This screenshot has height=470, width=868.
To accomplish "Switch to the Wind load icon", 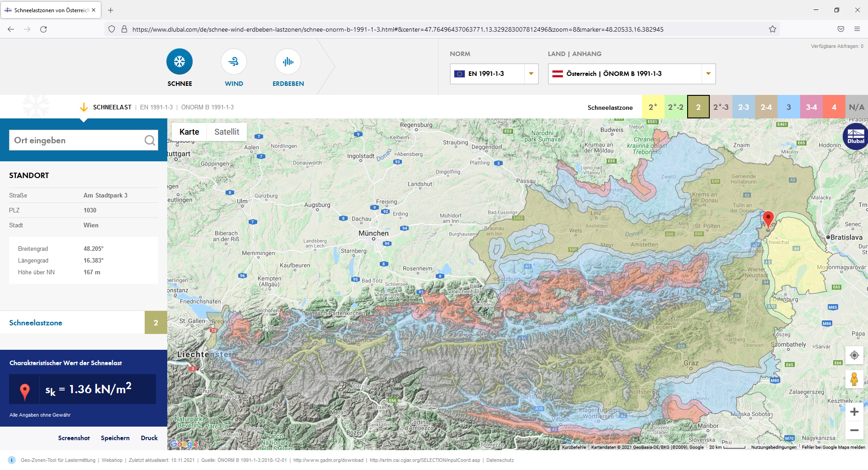I will [x=234, y=62].
